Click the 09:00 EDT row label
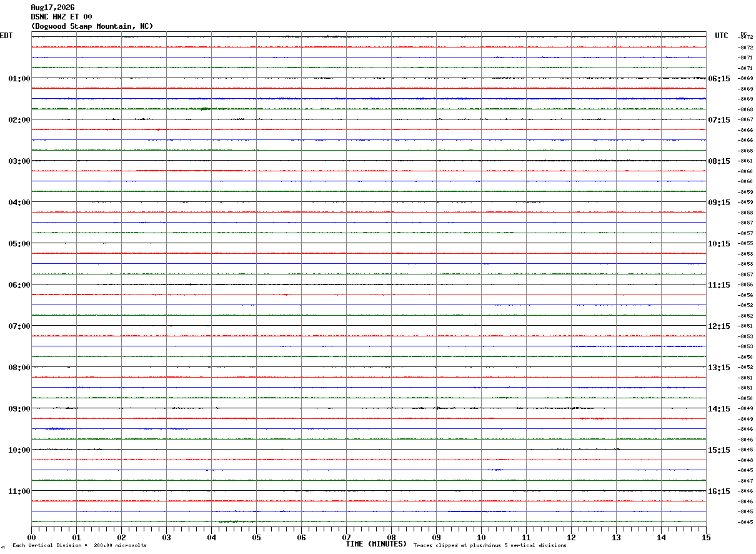Screen dimensions: 756x554 pyautogui.click(x=19, y=409)
